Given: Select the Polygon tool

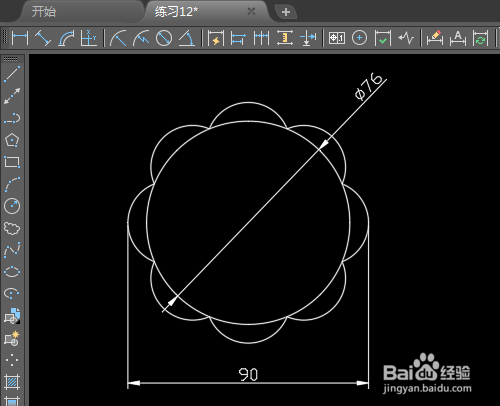Looking at the screenshot, I should click(x=12, y=140).
